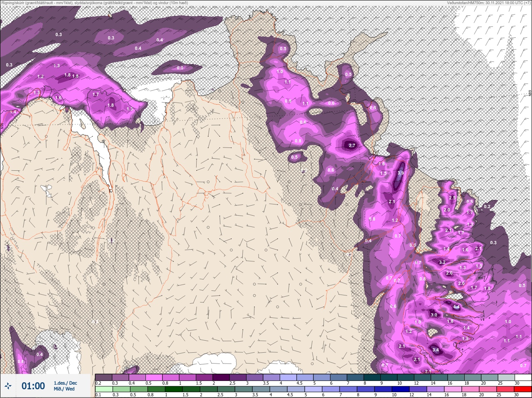This screenshot has height=398, width=532.
Task: Click the '1.des./ Dec' date label
Action: [x=65, y=383]
